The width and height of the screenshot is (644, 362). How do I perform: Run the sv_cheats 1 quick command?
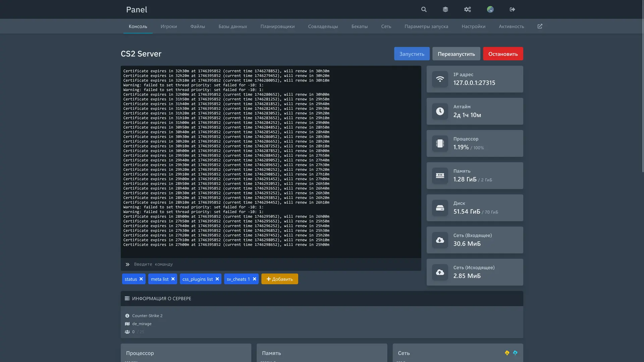pos(238,279)
